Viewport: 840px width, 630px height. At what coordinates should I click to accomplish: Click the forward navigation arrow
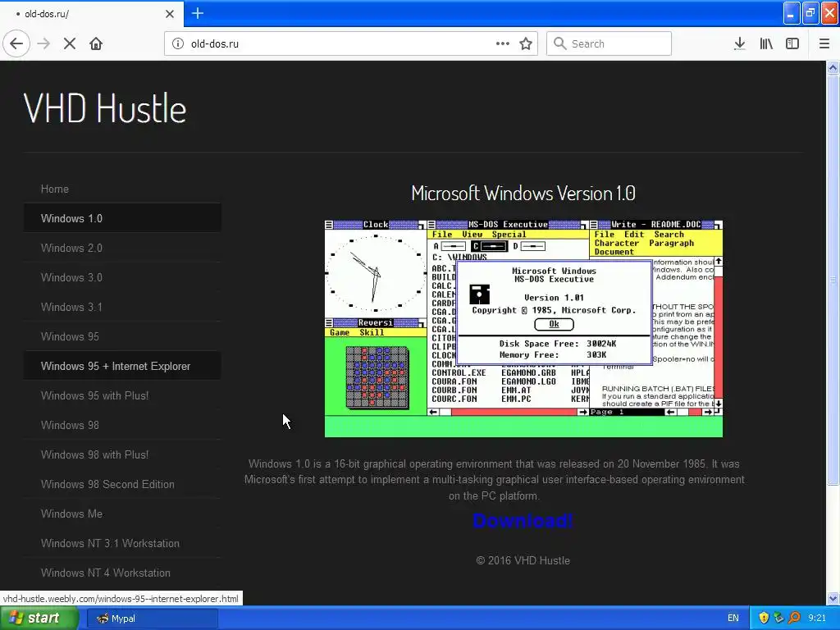(x=43, y=44)
